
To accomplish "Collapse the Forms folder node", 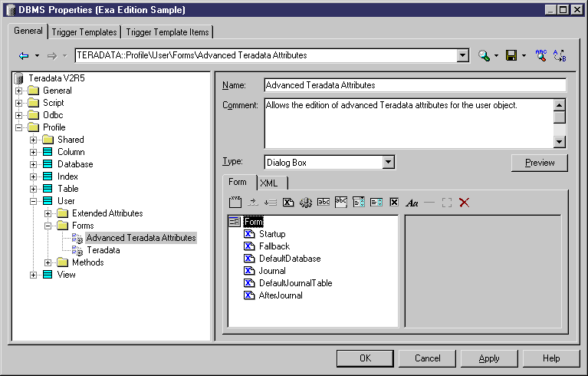I will coord(48,226).
